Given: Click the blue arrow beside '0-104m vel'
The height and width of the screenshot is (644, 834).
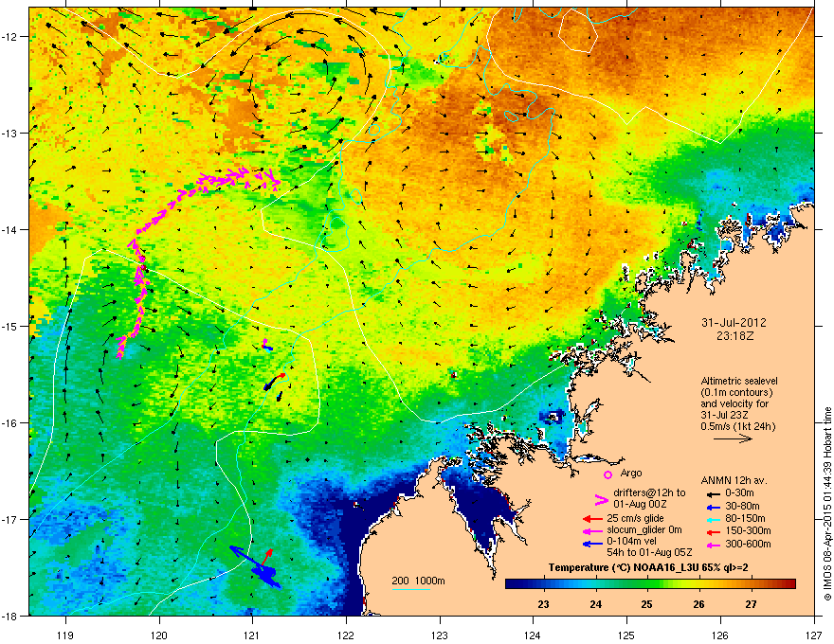Looking at the screenshot, I should pos(592,543).
